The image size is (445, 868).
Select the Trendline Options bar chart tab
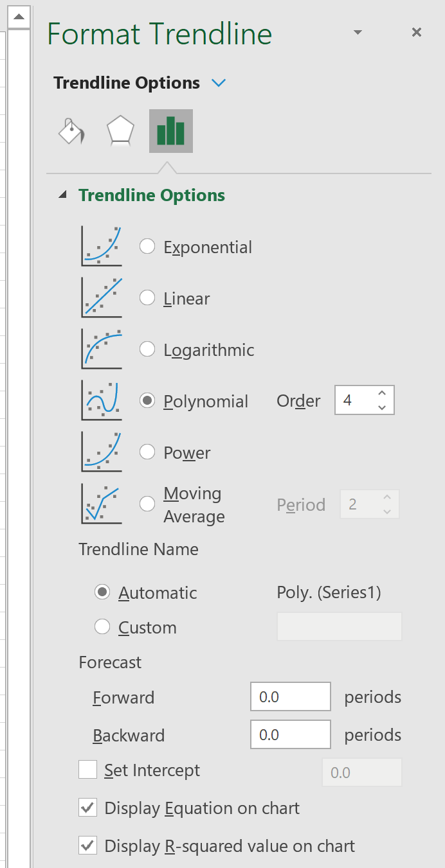coord(171,131)
